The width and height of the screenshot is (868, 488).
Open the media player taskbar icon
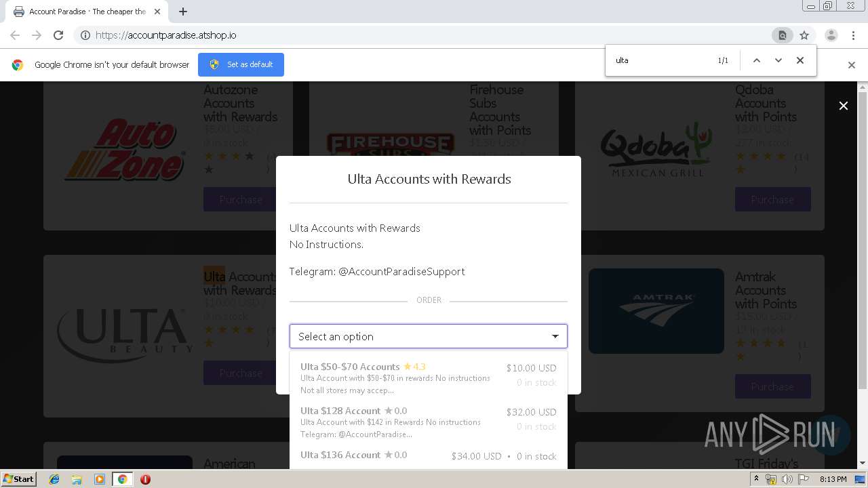[100, 479]
